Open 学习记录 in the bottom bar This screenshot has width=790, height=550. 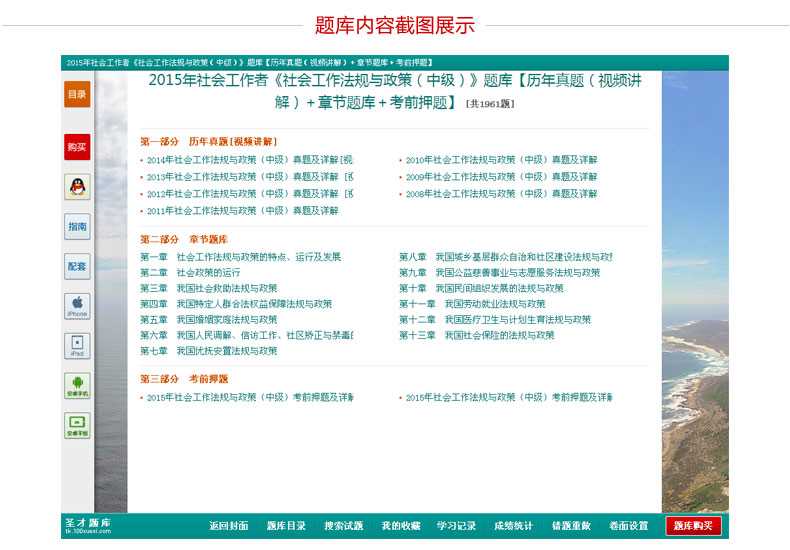[456, 526]
